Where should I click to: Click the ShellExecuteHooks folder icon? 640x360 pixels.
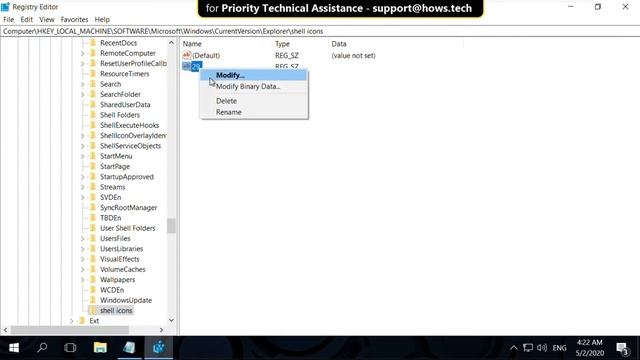(93, 125)
